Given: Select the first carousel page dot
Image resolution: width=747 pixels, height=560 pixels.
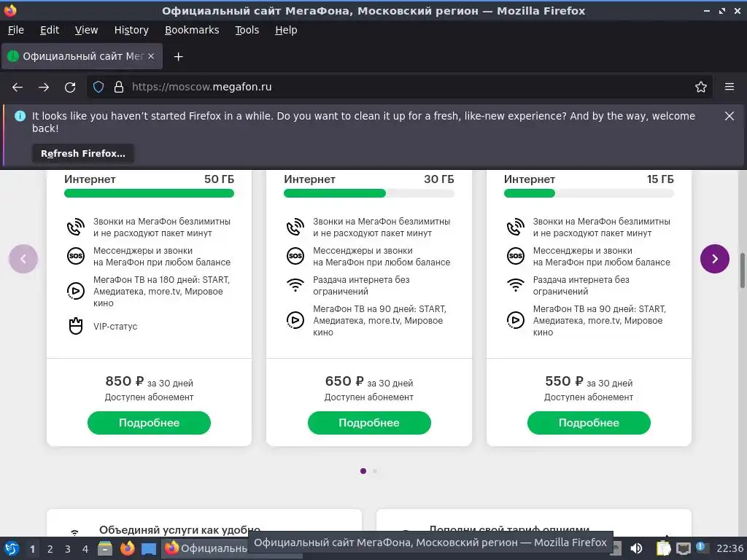Looking at the screenshot, I should [363, 471].
